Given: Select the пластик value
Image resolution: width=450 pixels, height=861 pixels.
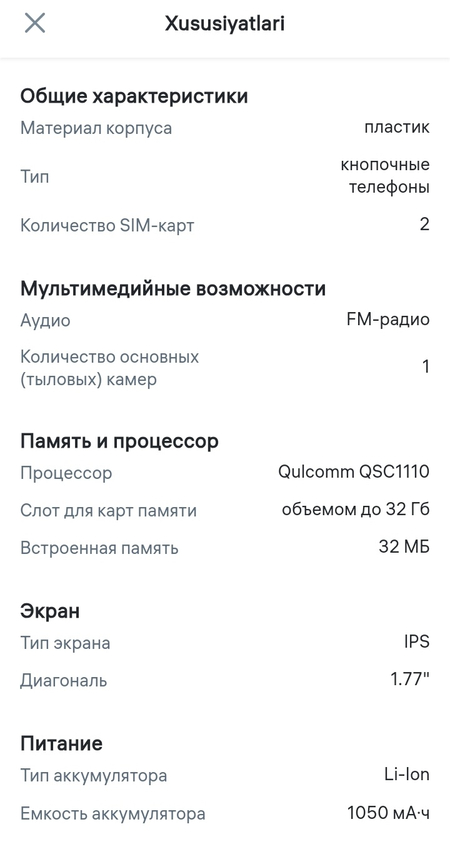Looking at the screenshot, I should click(396, 128).
